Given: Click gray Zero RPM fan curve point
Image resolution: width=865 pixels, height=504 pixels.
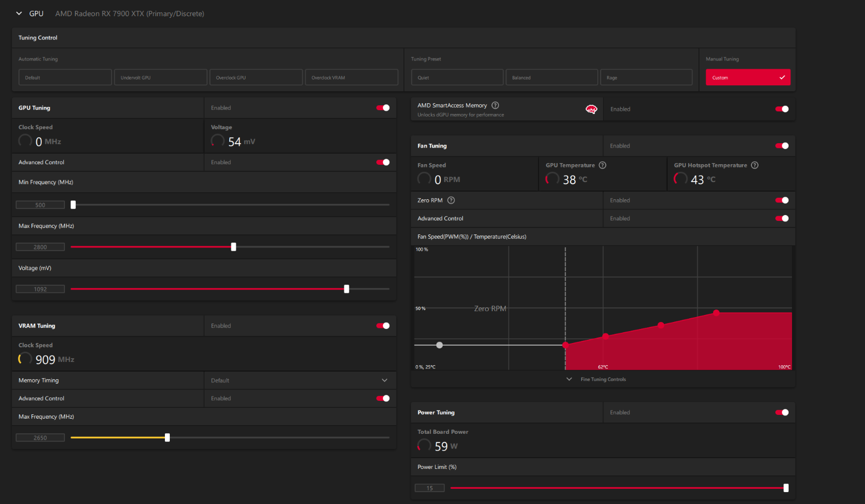Looking at the screenshot, I should (440, 345).
